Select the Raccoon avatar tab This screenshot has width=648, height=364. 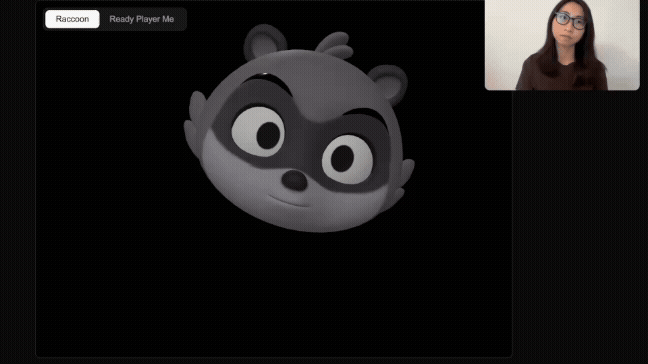click(x=72, y=19)
